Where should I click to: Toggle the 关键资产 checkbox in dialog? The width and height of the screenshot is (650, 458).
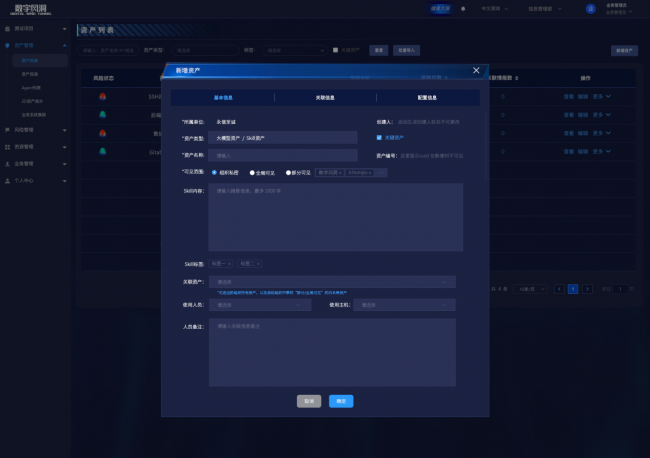click(379, 137)
